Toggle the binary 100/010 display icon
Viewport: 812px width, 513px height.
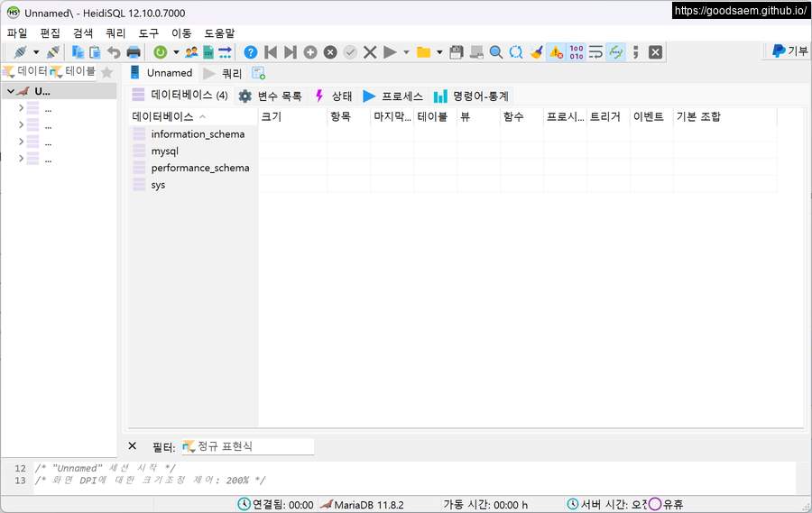pyautogui.click(x=577, y=52)
